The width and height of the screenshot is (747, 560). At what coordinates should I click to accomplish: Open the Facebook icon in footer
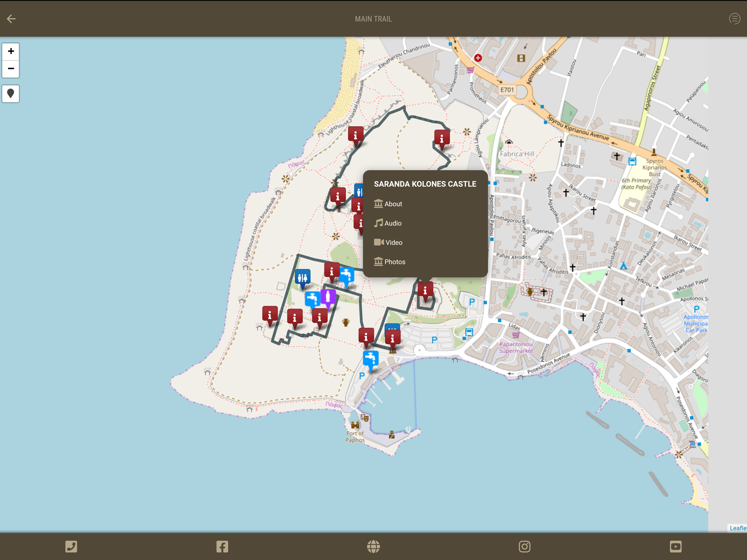pyautogui.click(x=222, y=546)
